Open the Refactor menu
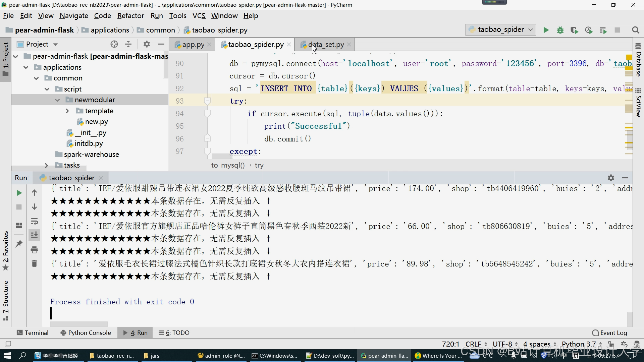The width and height of the screenshot is (644, 362). pyautogui.click(x=130, y=16)
